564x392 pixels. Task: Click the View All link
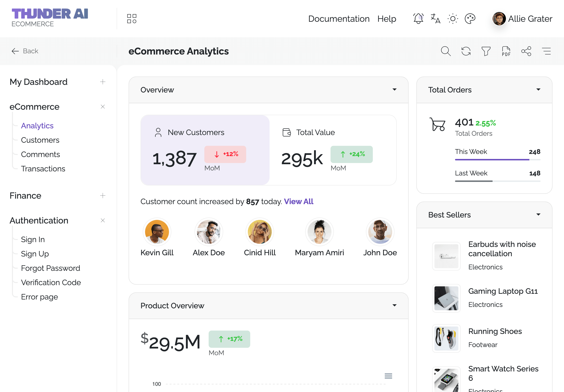point(298,201)
